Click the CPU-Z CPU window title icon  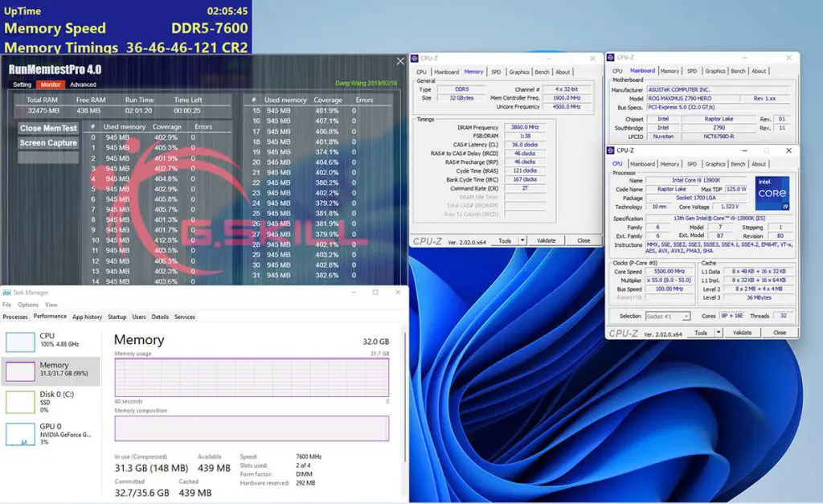[x=611, y=150]
